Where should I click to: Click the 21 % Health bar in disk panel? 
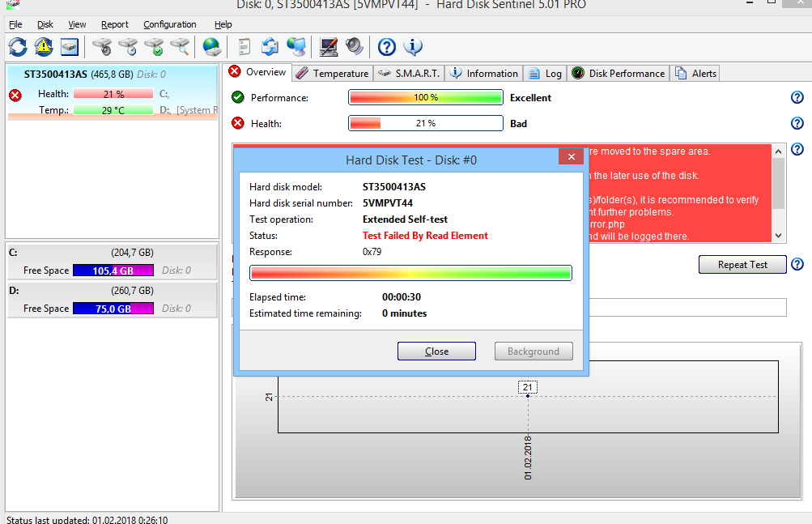click(x=113, y=94)
